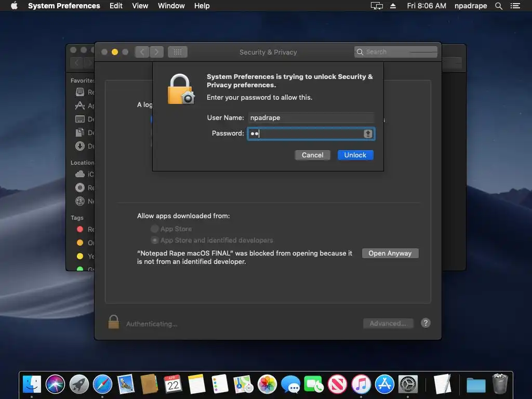Viewport: 532px width, 399px height.
Task: Click the eject icon in menu bar
Action: [393, 6]
